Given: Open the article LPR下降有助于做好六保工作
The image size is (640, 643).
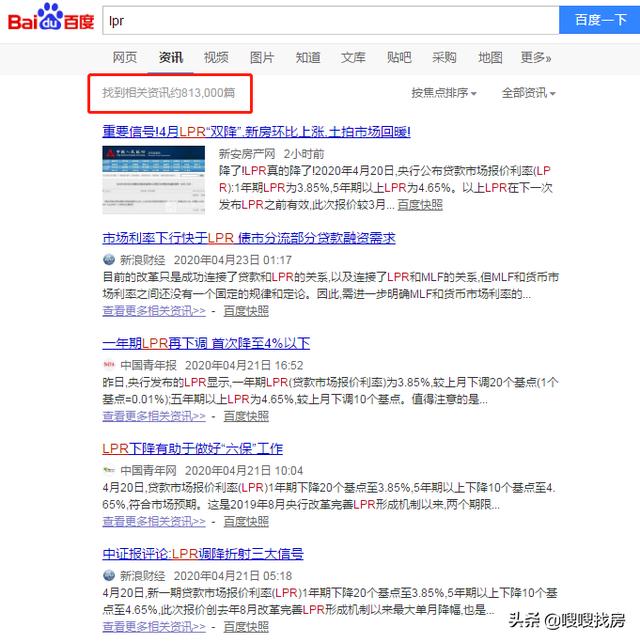Looking at the screenshot, I should (x=192, y=449).
